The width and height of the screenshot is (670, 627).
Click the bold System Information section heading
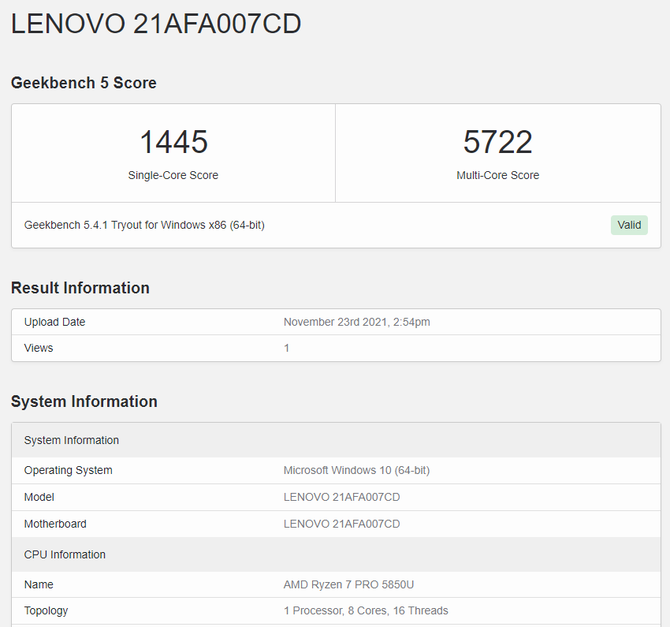point(84,401)
